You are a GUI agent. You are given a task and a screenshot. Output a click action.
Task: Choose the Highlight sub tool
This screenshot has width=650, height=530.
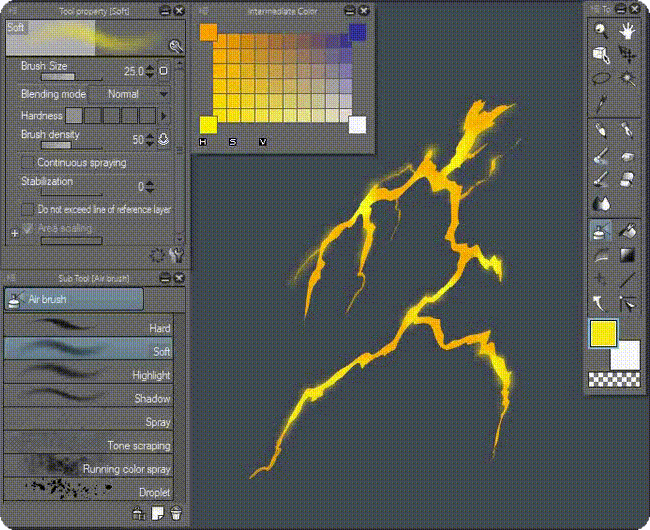[88, 375]
